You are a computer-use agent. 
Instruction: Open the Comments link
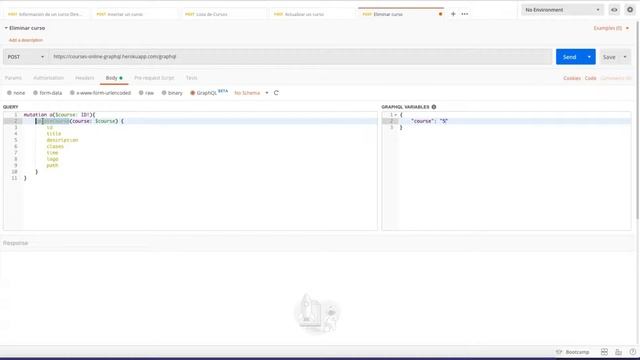(616, 78)
